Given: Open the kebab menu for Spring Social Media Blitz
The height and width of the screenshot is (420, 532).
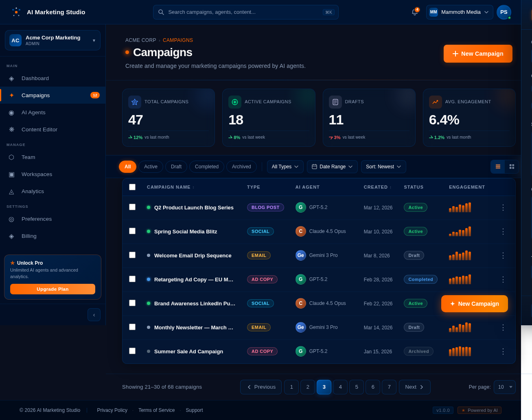Looking at the screenshot, I should coord(503,231).
